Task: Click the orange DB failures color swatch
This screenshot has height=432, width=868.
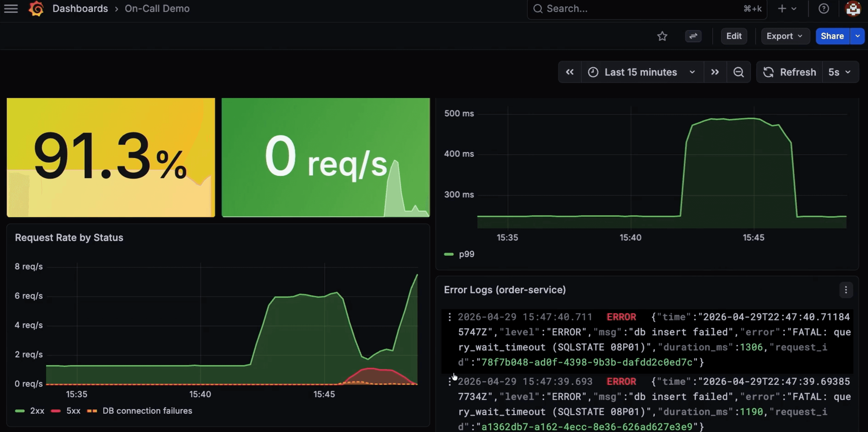Action: click(92, 411)
